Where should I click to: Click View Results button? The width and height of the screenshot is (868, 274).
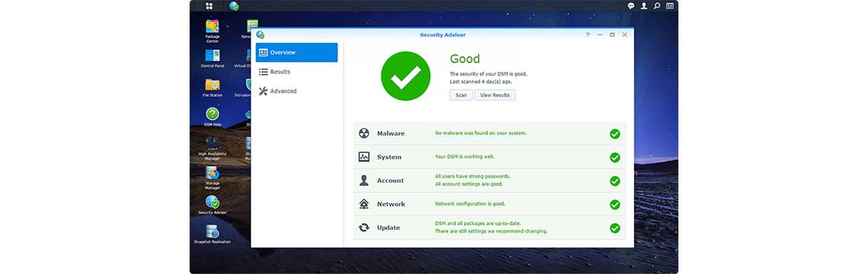tap(495, 95)
